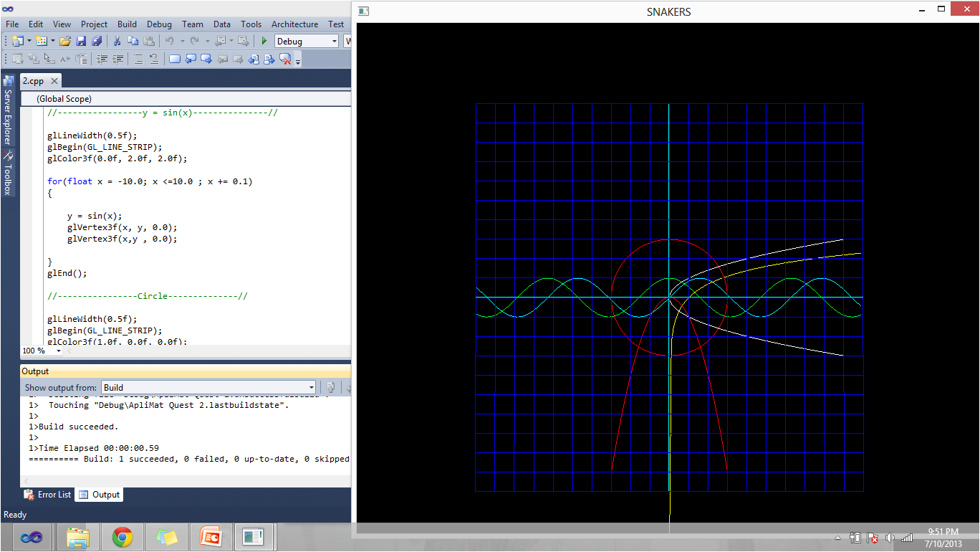Open the Debug solution configuration dropdown
Image resolution: width=980 pixels, height=552 pixels.
pos(307,42)
